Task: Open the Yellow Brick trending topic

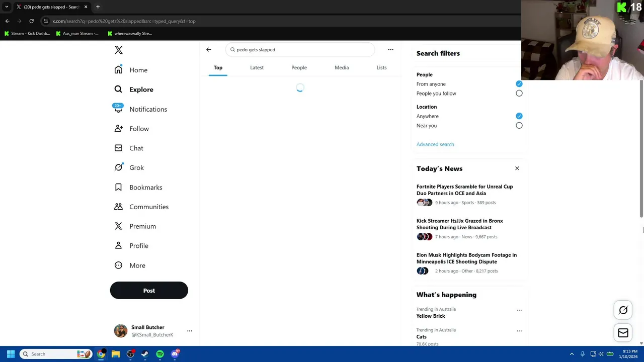Action: click(431, 316)
